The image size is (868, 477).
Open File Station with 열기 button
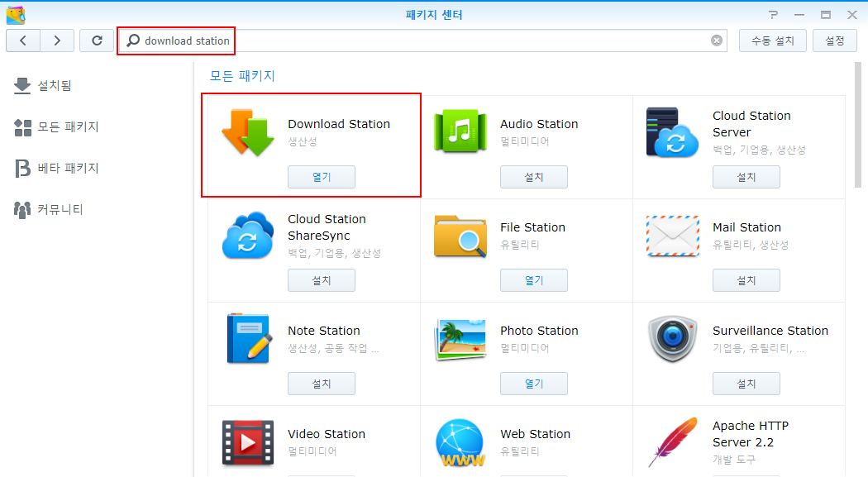coord(534,280)
